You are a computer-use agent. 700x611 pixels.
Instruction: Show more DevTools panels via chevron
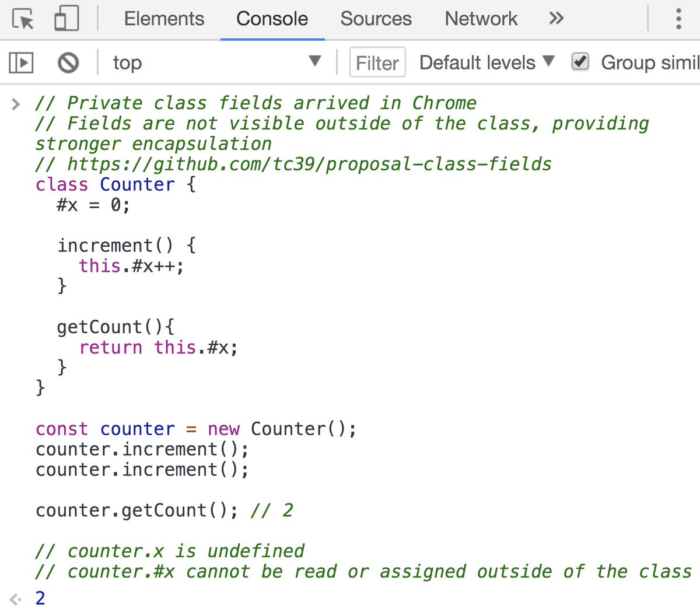pos(556,18)
